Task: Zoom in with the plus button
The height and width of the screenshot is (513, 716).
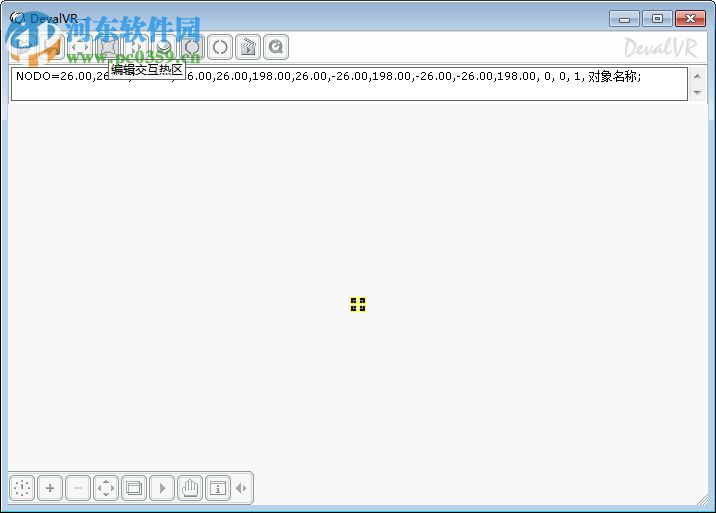Action: tap(50, 488)
